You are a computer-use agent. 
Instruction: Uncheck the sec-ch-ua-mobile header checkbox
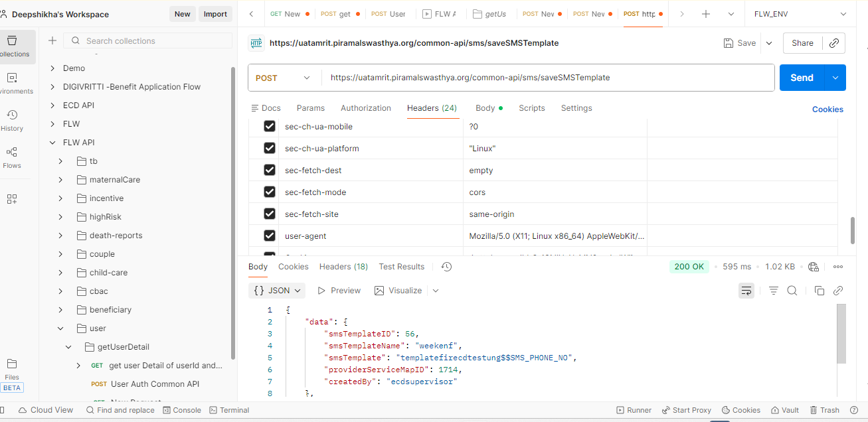270,127
